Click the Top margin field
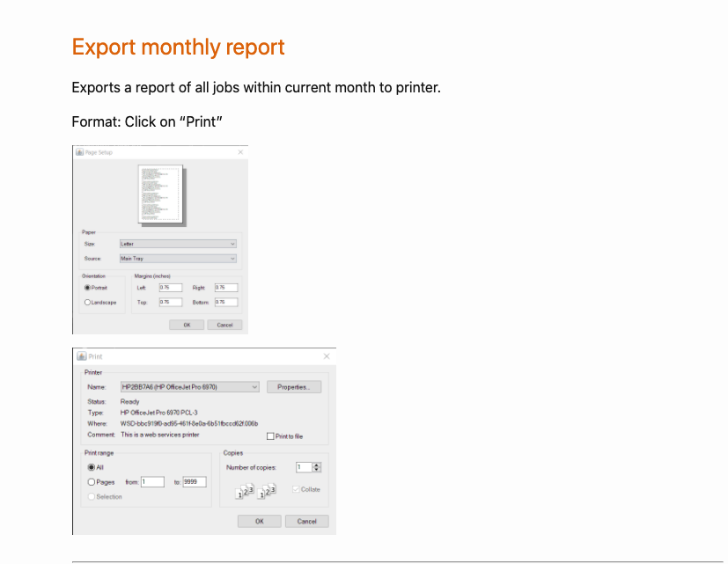 click(171, 302)
